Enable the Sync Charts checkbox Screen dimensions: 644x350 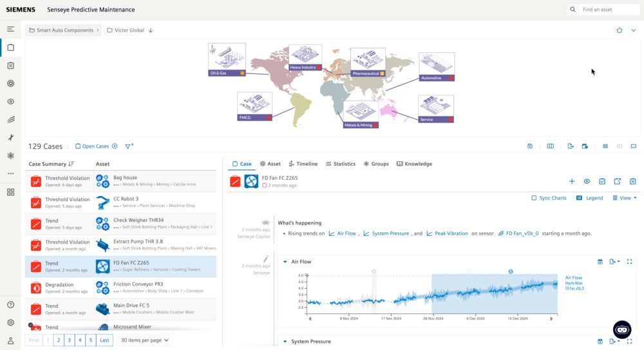tap(534, 198)
